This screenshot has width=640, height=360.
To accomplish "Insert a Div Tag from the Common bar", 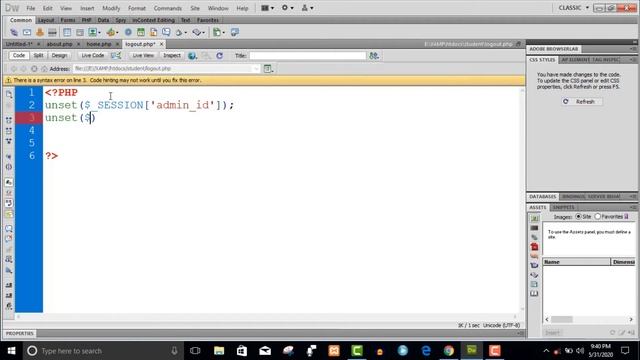I will (80, 32).
